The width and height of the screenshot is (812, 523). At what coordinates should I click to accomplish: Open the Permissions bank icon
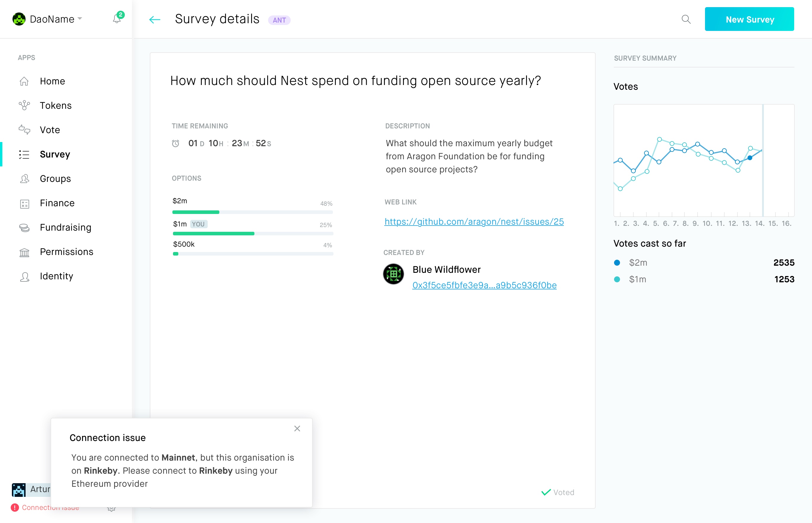click(24, 252)
